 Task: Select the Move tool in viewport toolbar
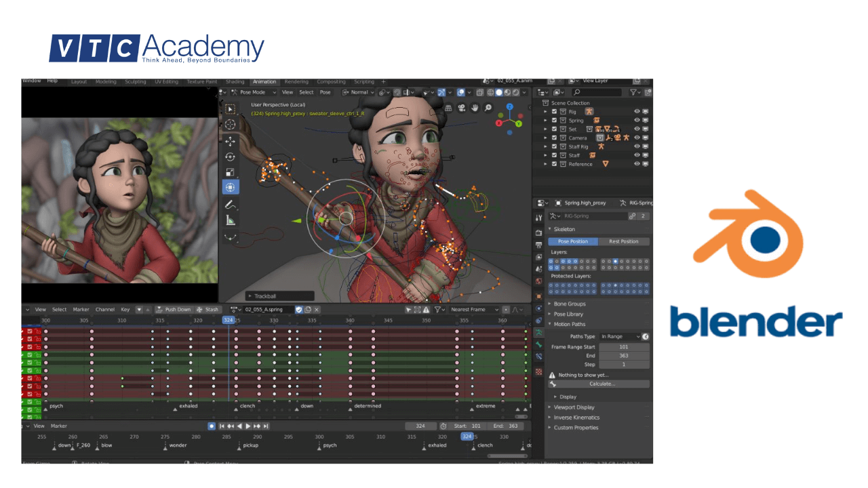pos(231,141)
